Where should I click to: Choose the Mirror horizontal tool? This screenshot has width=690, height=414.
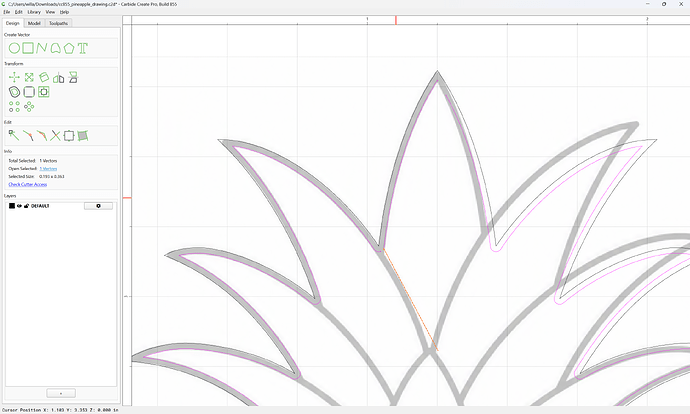coord(59,78)
